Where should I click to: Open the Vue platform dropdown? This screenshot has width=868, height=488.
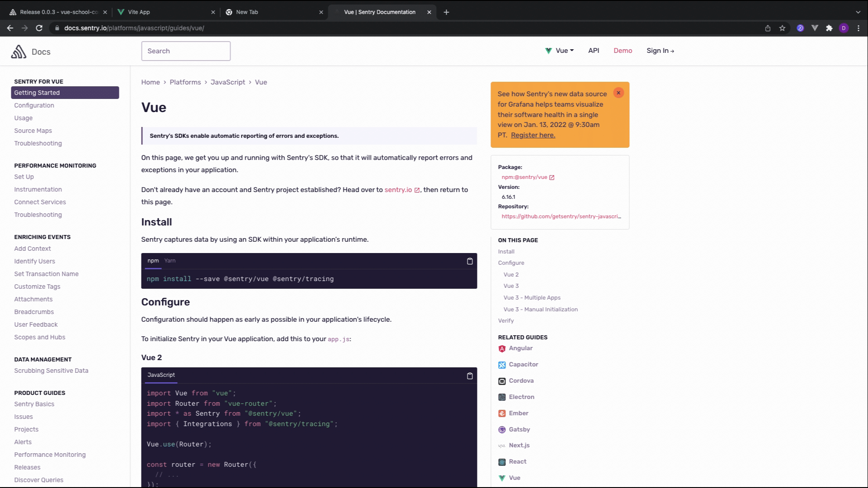point(559,51)
